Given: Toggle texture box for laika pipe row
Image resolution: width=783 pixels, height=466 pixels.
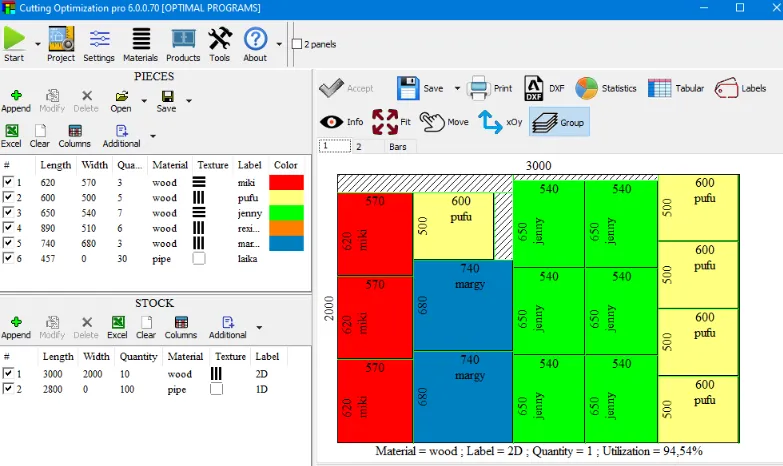Looking at the screenshot, I should (199, 258).
